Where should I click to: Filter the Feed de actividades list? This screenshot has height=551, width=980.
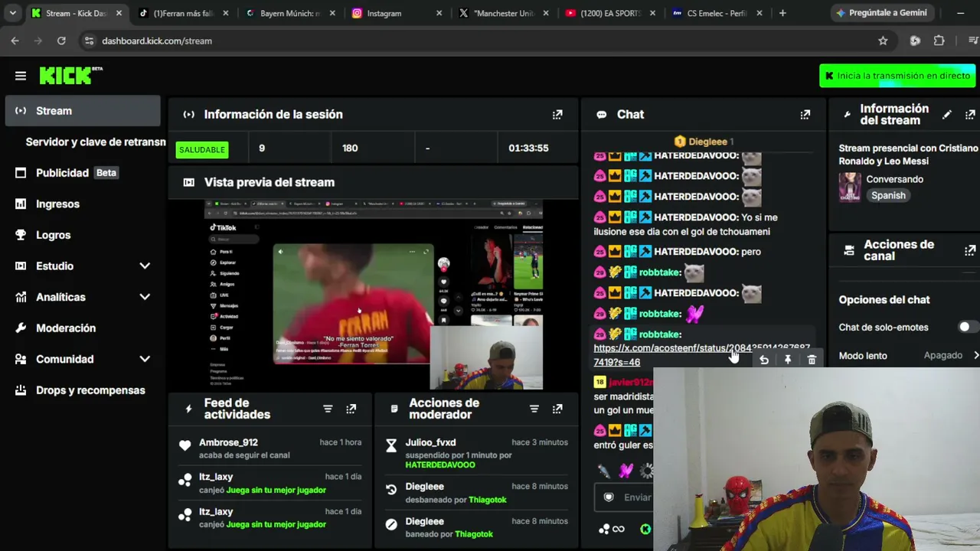(x=328, y=409)
